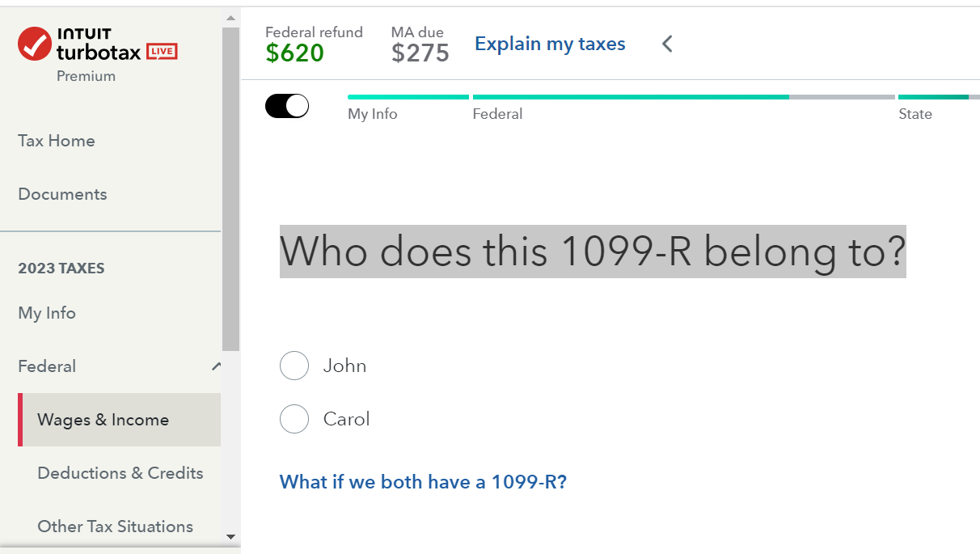Open Other Tax Situations section
The image size is (980, 554).
[116, 527]
